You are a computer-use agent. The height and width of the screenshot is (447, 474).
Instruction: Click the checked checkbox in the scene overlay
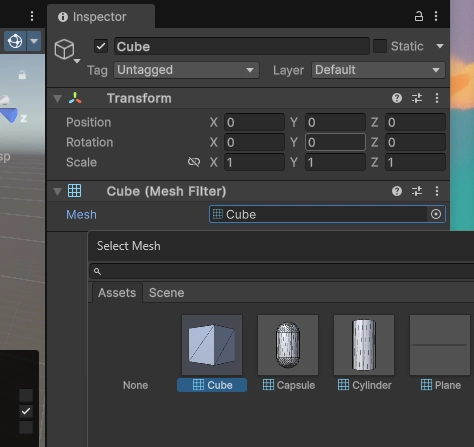coord(26,411)
